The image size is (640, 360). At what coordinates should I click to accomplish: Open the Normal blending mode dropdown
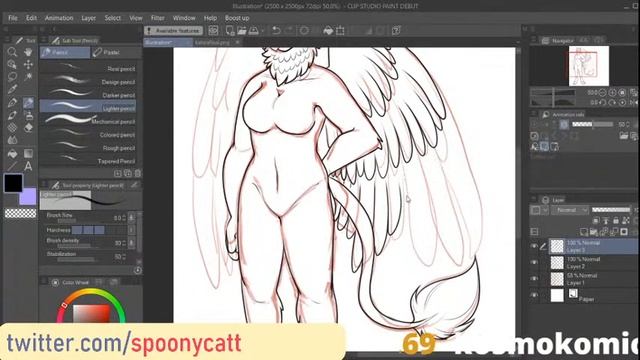pyautogui.click(x=570, y=210)
